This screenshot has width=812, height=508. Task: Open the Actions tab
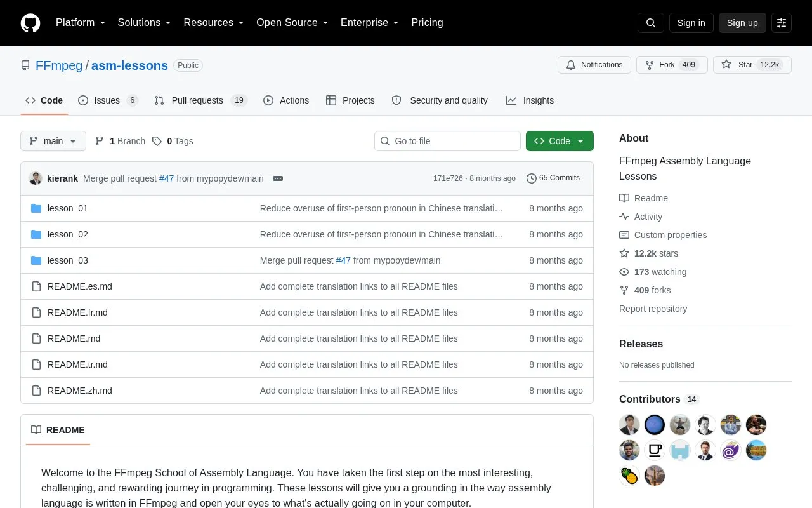click(286, 100)
